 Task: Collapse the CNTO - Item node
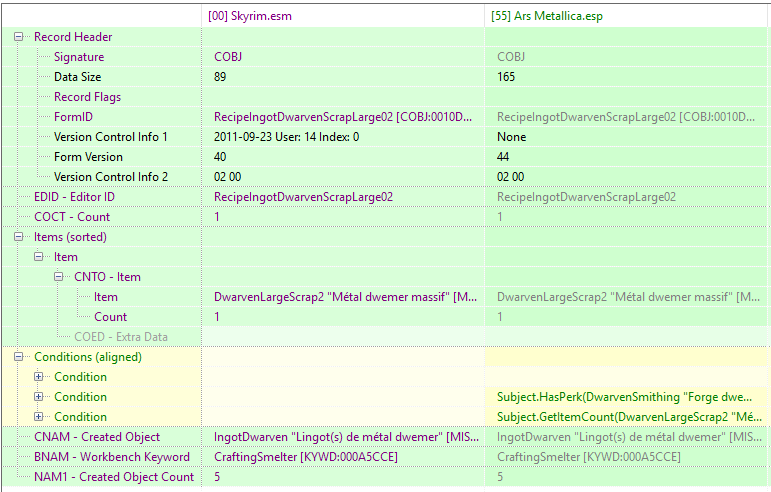tap(59, 277)
